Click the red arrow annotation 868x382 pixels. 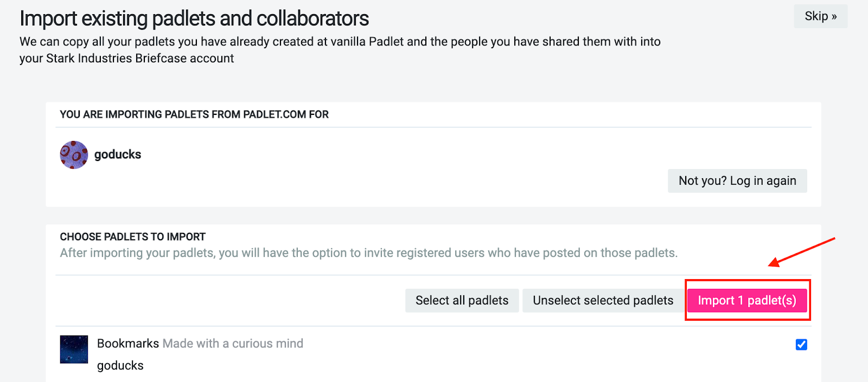coord(802,252)
